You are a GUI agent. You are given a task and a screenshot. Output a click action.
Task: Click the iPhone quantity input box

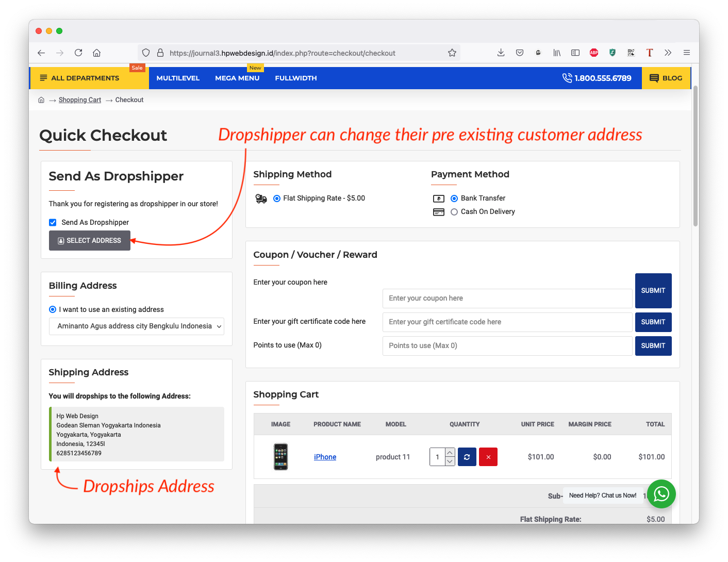click(x=437, y=457)
